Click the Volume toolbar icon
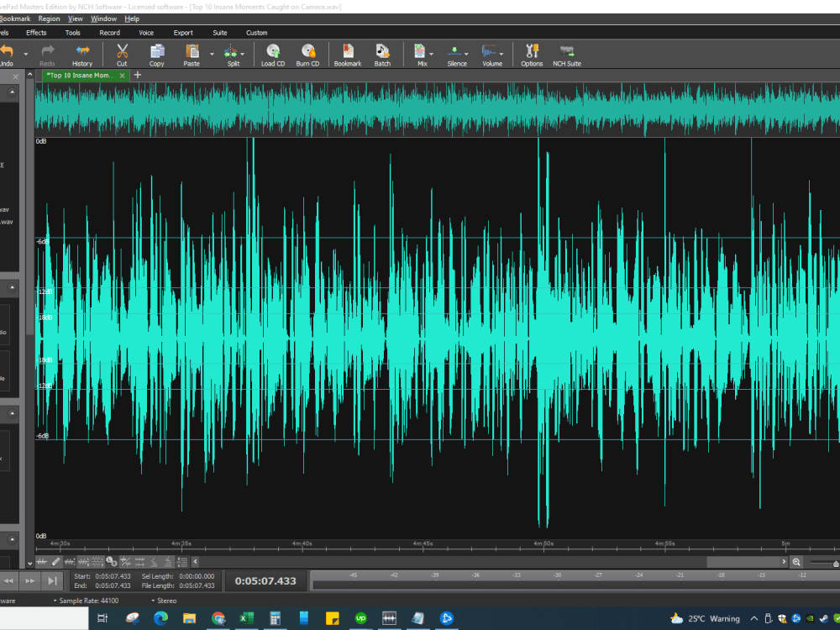840x630 pixels. coord(489,51)
